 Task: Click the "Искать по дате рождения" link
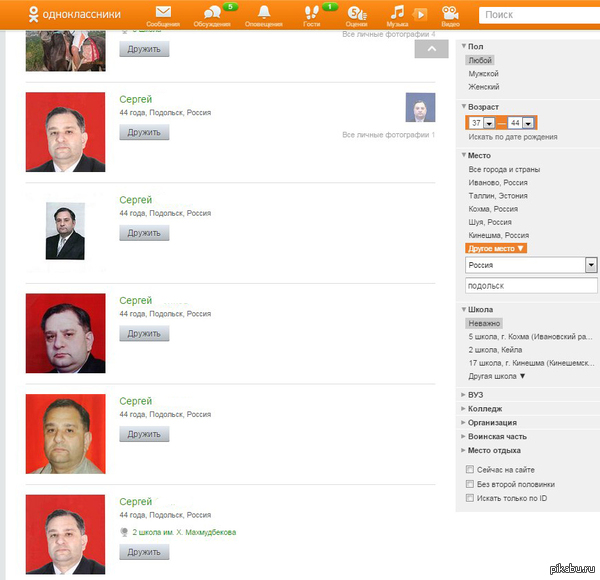513,137
